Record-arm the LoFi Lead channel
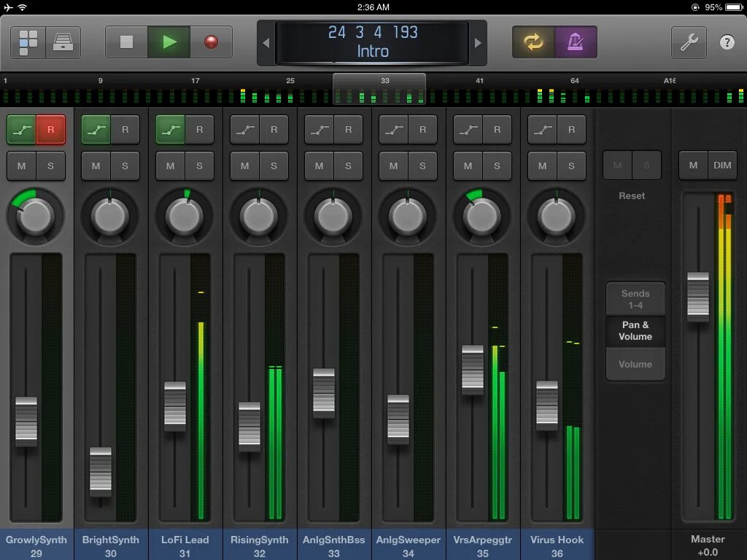The image size is (747, 560). [x=199, y=130]
